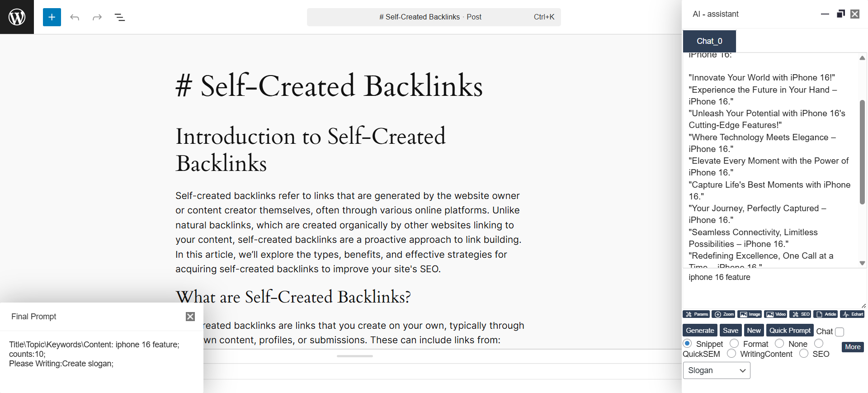Click the Params tool button
This screenshot has width=868, height=393.
(696, 314)
